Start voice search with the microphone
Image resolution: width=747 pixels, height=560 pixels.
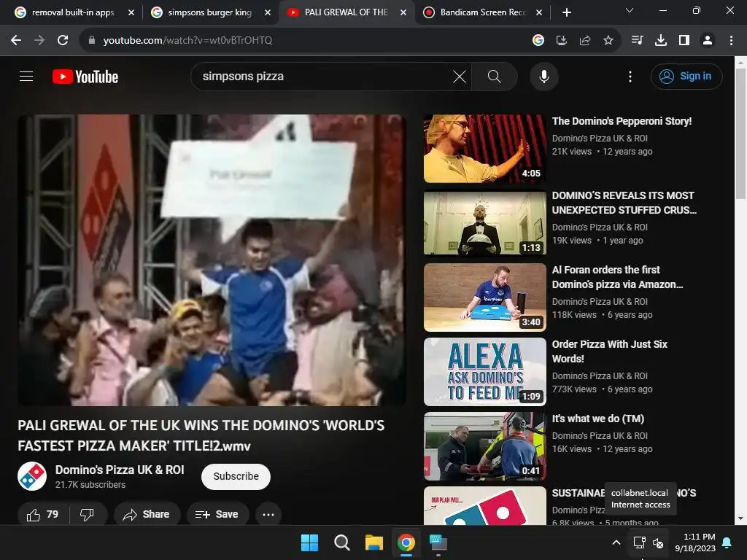click(544, 76)
